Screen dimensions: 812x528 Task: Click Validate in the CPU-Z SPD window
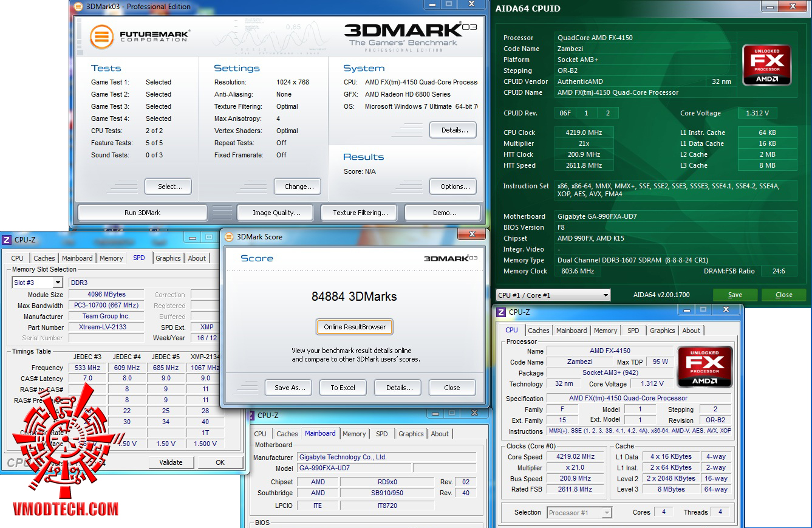(171, 462)
